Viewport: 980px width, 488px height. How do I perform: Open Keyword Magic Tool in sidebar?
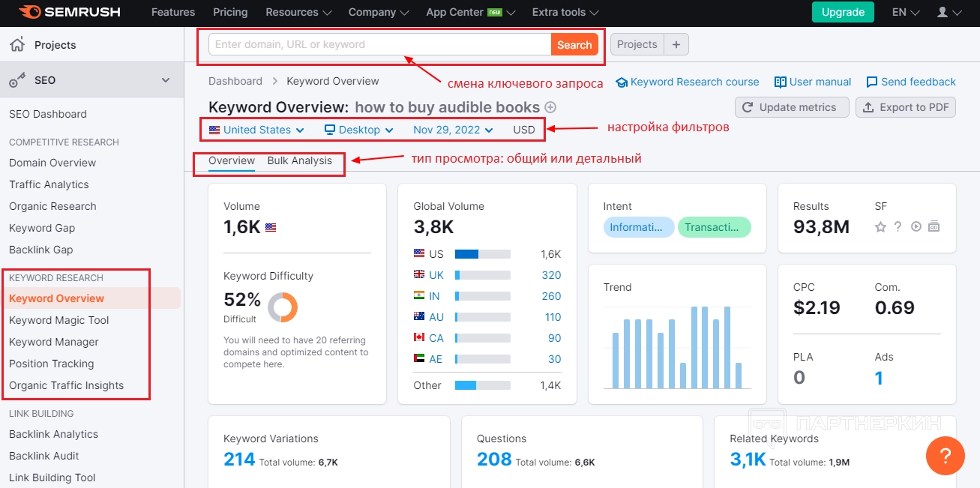pos(59,320)
